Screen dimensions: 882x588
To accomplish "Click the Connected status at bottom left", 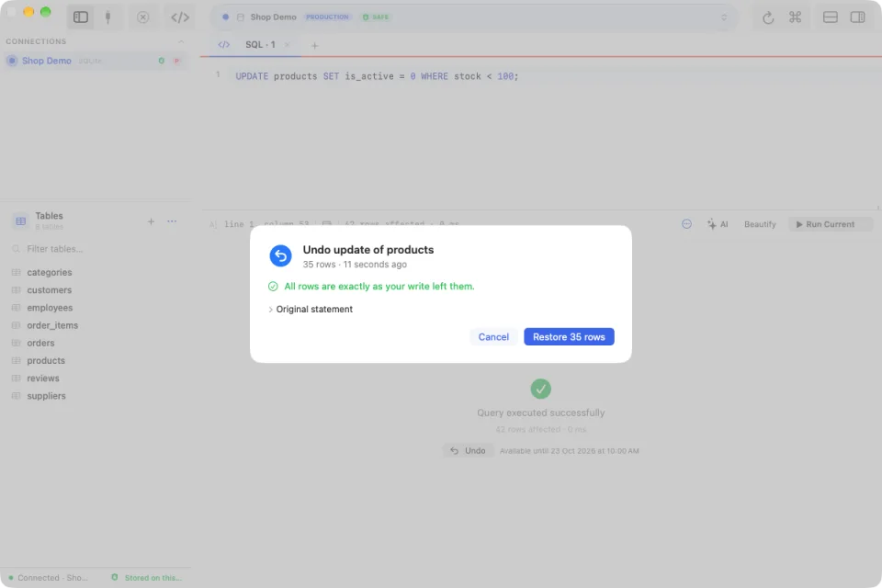I will (x=49, y=578).
